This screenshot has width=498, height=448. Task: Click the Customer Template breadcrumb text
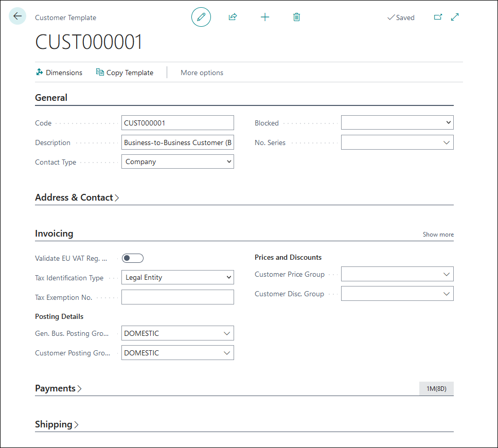tap(65, 18)
